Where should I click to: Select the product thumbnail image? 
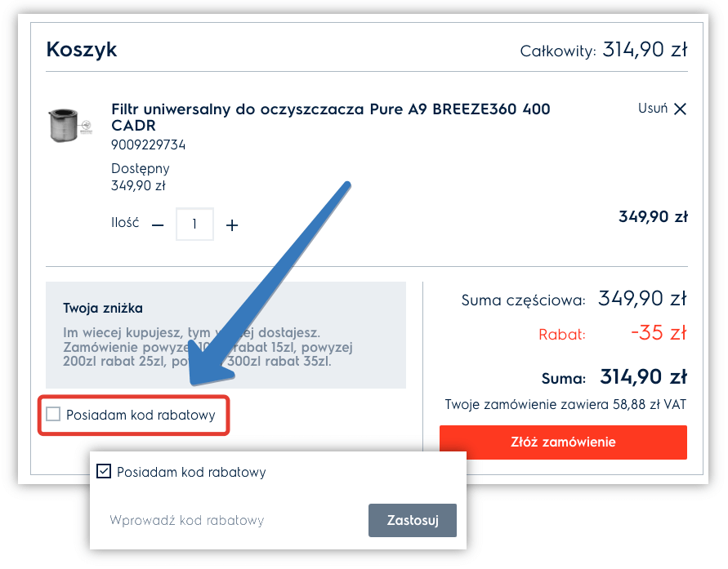69,124
